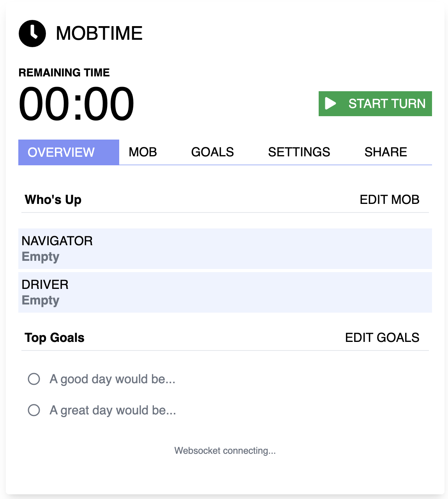Select the empty DRIVER slot
Screen dimensions: 448x499
coord(225,292)
